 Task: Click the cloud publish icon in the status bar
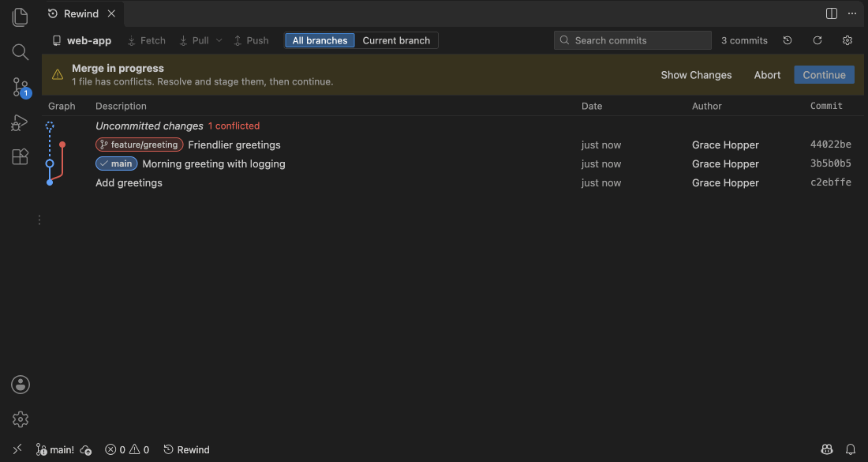[x=86, y=450]
